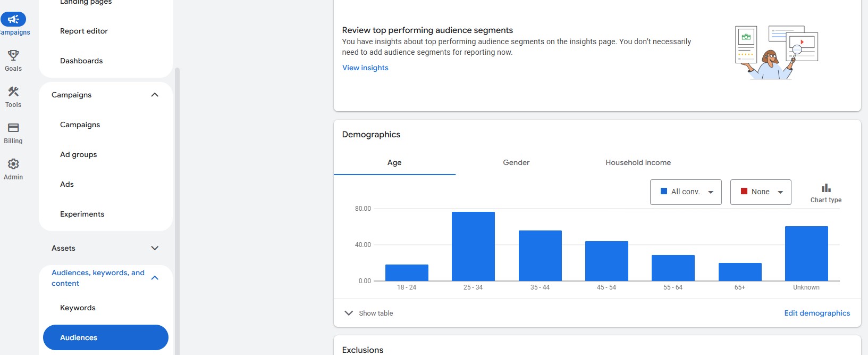Open the Goals trophy icon
868x355 pixels.
click(13, 55)
